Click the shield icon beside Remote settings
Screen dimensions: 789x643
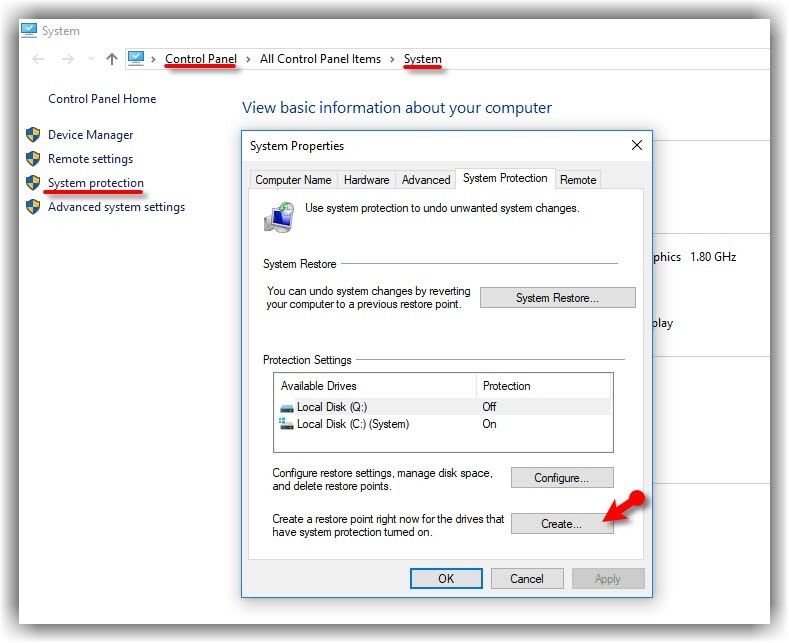tap(33, 159)
